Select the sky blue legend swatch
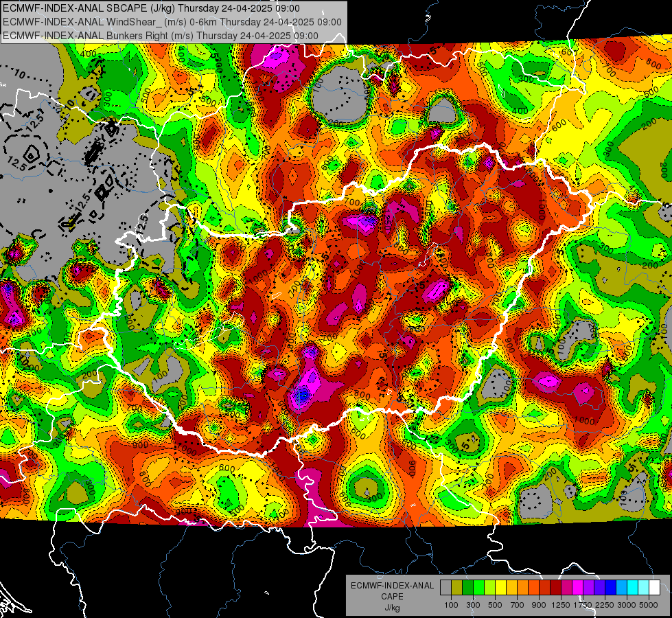 pyautogui.click(x=621, y=587)
